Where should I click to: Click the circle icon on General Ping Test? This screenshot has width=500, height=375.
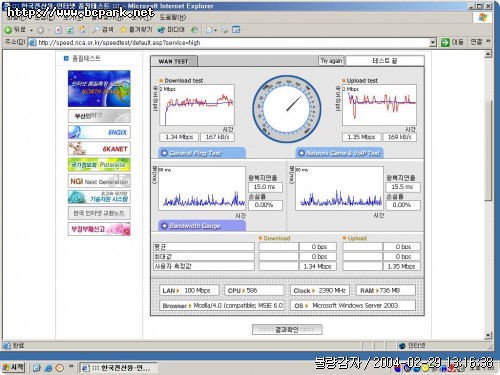pyautogui.click(x=164, y=153)
